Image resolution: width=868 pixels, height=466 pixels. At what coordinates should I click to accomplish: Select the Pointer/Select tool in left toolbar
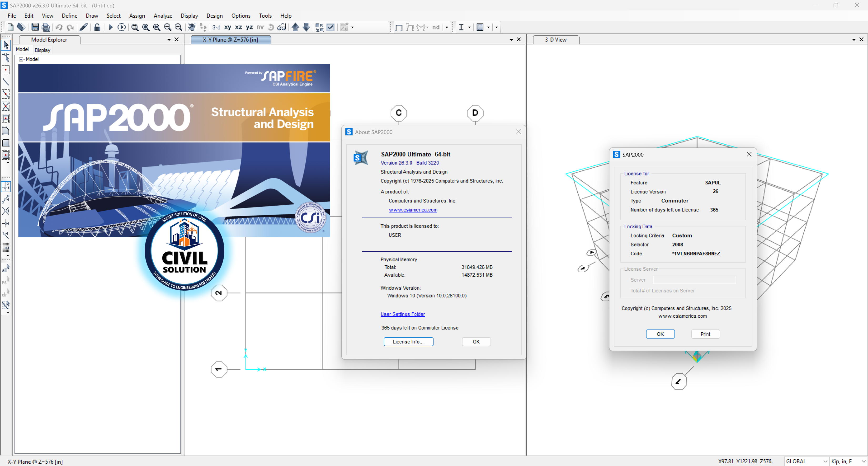pyautogui.click(x=6, y=45)
